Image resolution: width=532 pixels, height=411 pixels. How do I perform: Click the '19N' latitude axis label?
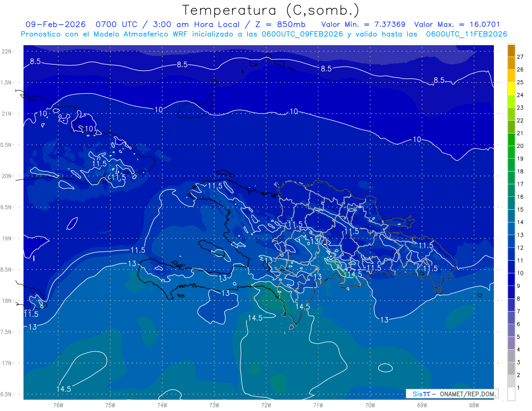(7, 239)
